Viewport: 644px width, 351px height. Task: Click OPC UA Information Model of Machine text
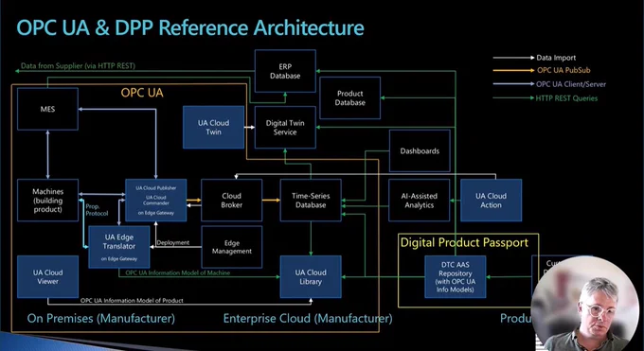pyautogui.click(x=177, y=272)
